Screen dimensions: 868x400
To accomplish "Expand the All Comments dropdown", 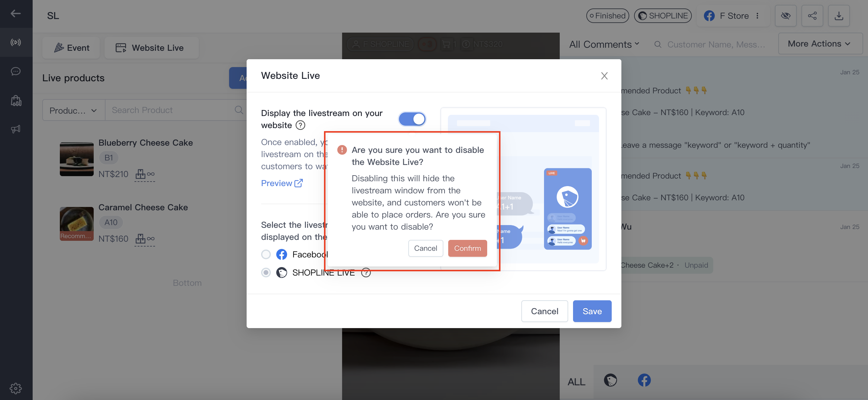I will 604,44.
